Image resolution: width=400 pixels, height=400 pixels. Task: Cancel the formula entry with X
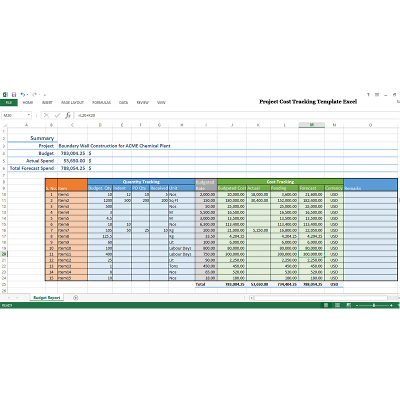46,115
